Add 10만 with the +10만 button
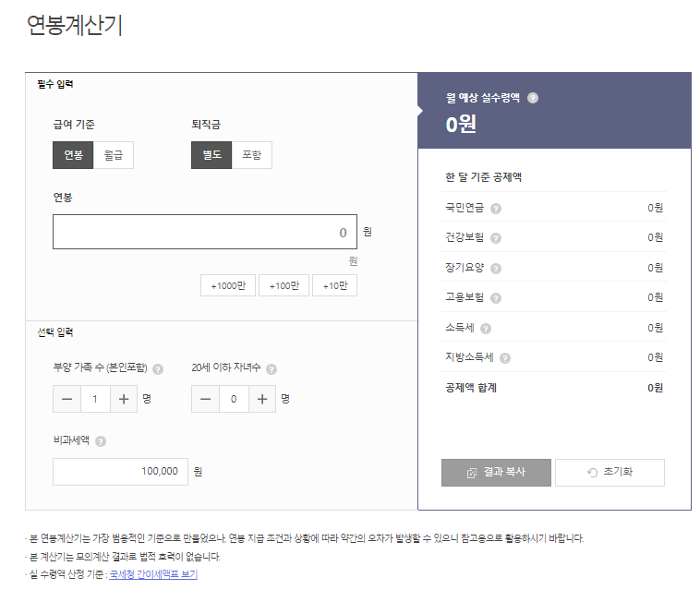The height and width of the screenshot is (590, 700). [x=335, y=285]
